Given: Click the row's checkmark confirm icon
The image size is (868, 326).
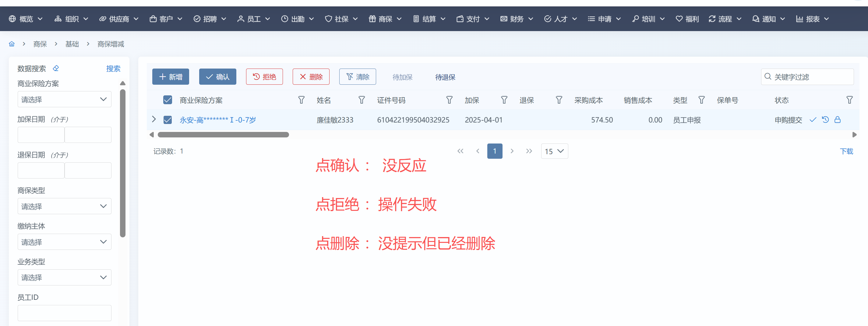Looking at the screenshot, I should [x=813, y=120].
